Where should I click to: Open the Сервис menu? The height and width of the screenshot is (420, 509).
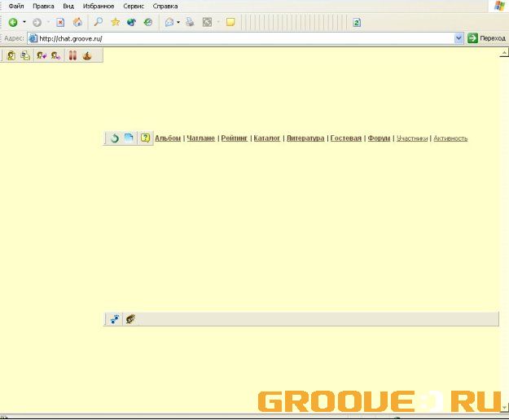(134, 6)
